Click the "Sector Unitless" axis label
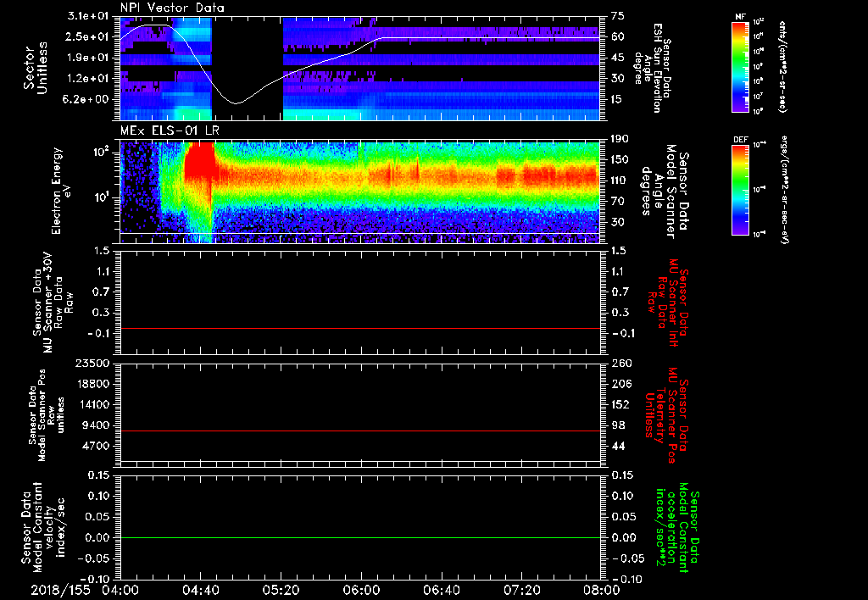 click(x=36, y=68)
